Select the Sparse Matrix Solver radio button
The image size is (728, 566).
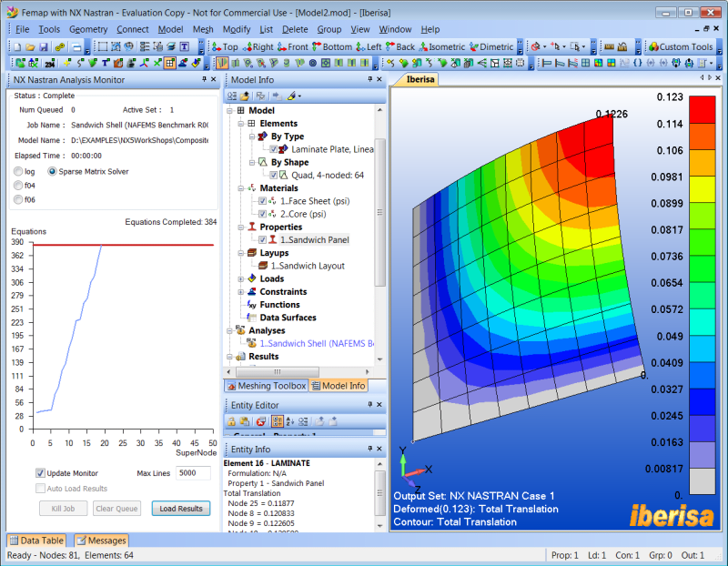[53, 171]
